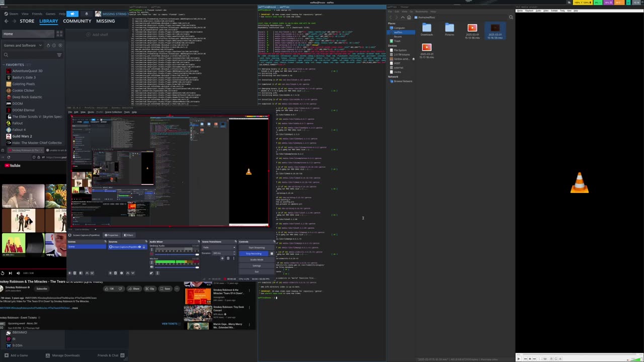Screen dimensions: 644x362
Task: Click Stop Recording in OBS
Action: (x=254, y=253)
